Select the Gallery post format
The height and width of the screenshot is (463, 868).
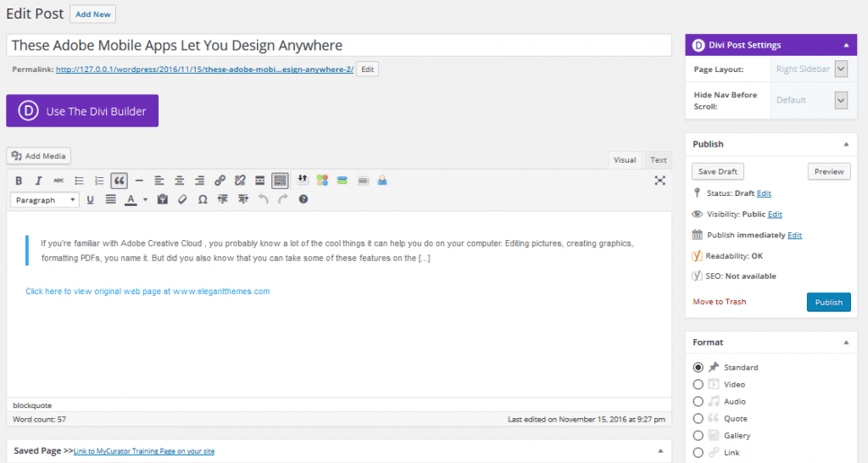tap(698, 436)
